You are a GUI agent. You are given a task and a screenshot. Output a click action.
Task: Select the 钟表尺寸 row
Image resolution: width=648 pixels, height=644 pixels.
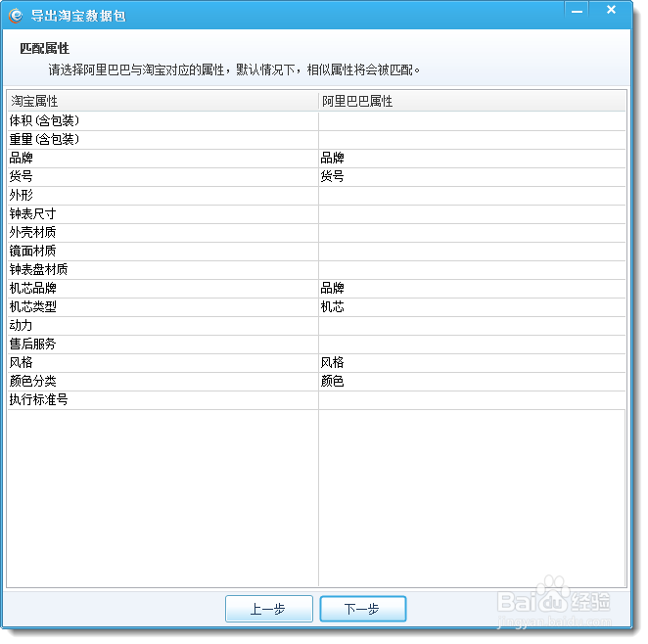tap(316, 214)
